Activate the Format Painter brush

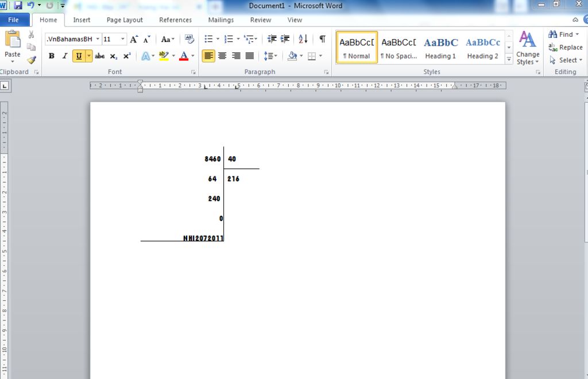31,60
